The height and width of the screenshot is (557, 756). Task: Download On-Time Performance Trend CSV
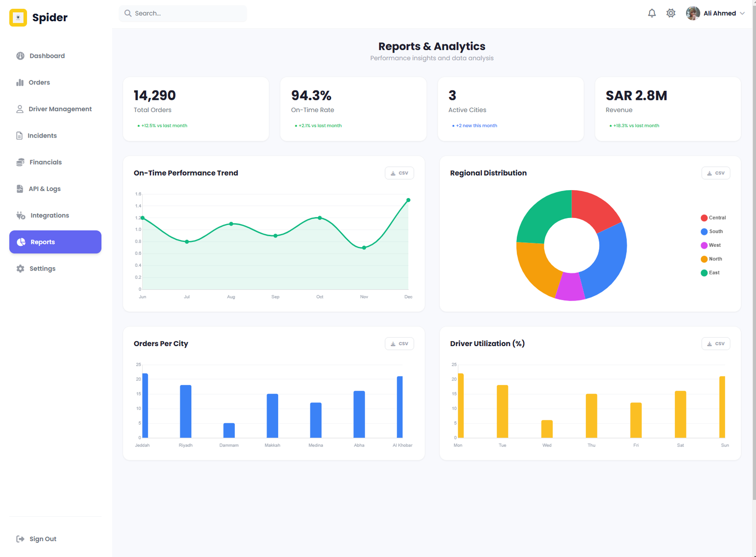[399, 173]
